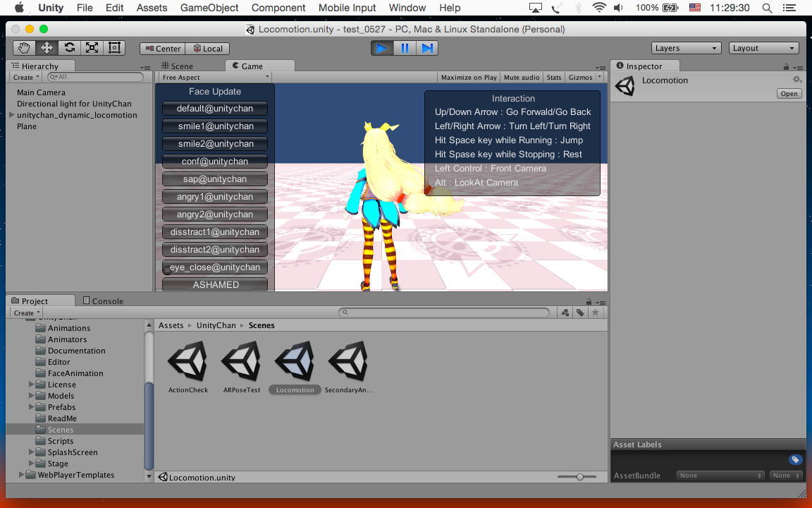Toggle Maximize on Play
Image resolution: width=812 pixels, height=508 pixels.
[469, 77]
